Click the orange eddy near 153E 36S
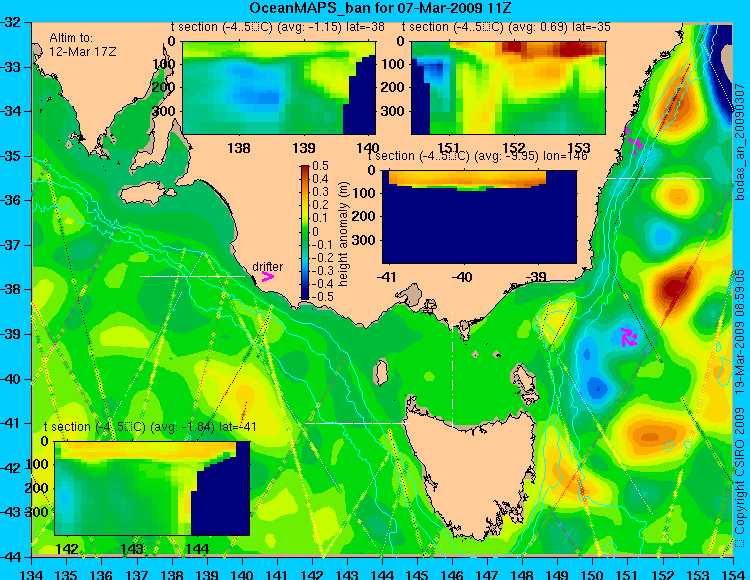This screenshot has height=580, width=750. (677, 196)
